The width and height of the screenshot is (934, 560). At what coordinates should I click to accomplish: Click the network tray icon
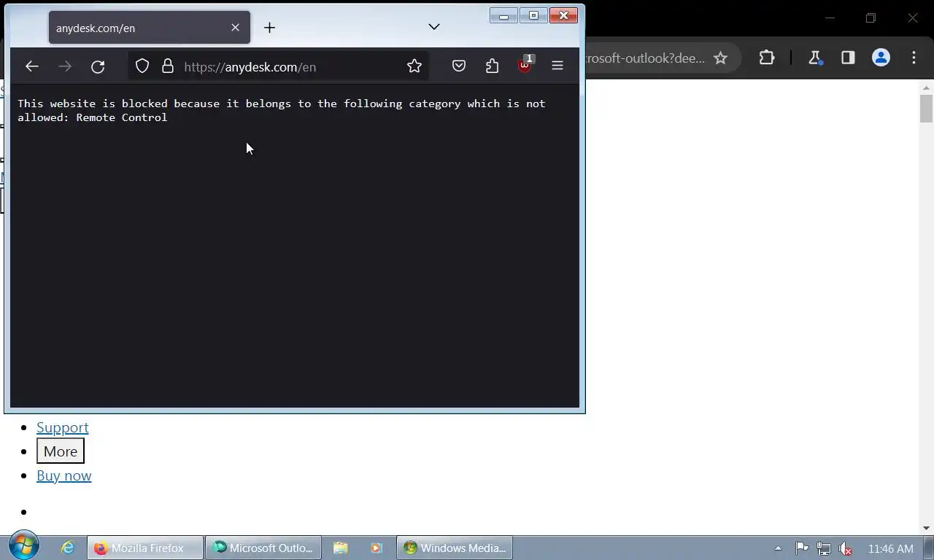coord(823,548)
